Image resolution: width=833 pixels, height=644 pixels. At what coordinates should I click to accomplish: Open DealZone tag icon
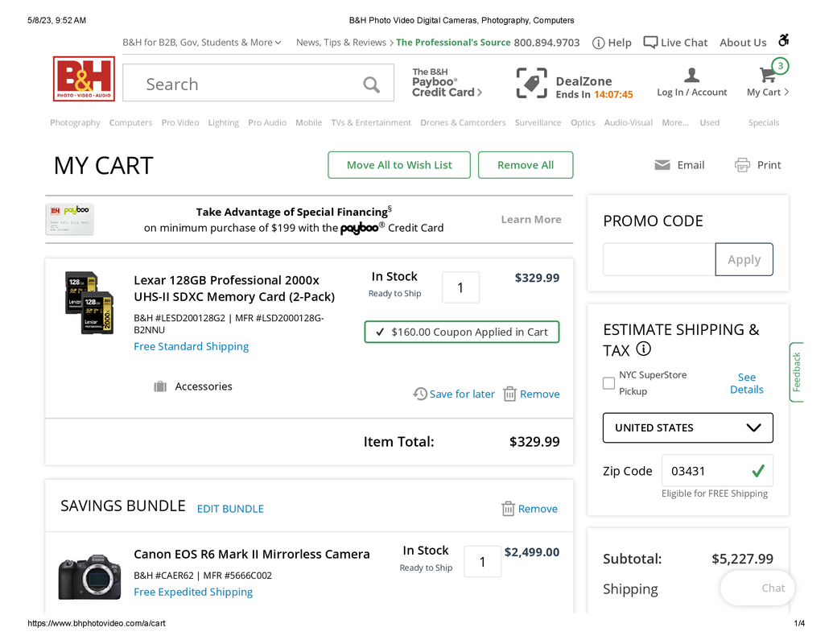pos(531,84)
